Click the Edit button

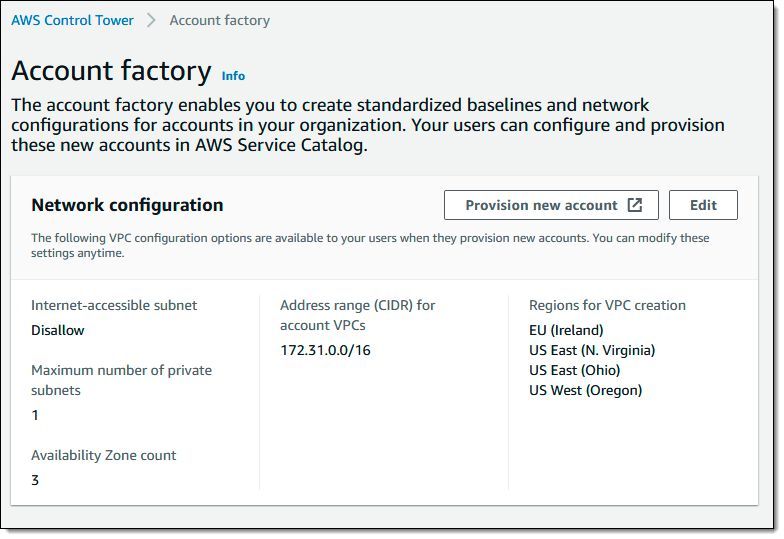pos(703,205)
